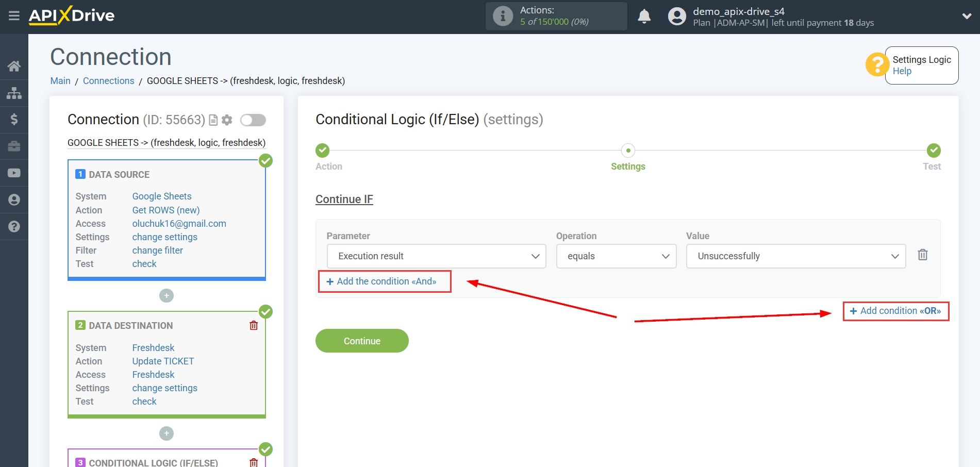The width and height of the screenshot is (980, 467).
Task: Open the Operation dropdown equals
Action: tap(617, 256)
